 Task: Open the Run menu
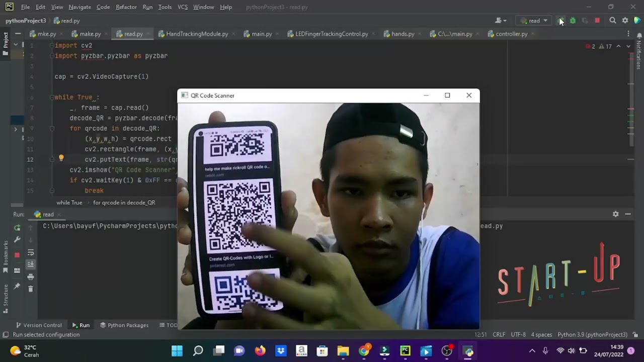pos(147,7)
